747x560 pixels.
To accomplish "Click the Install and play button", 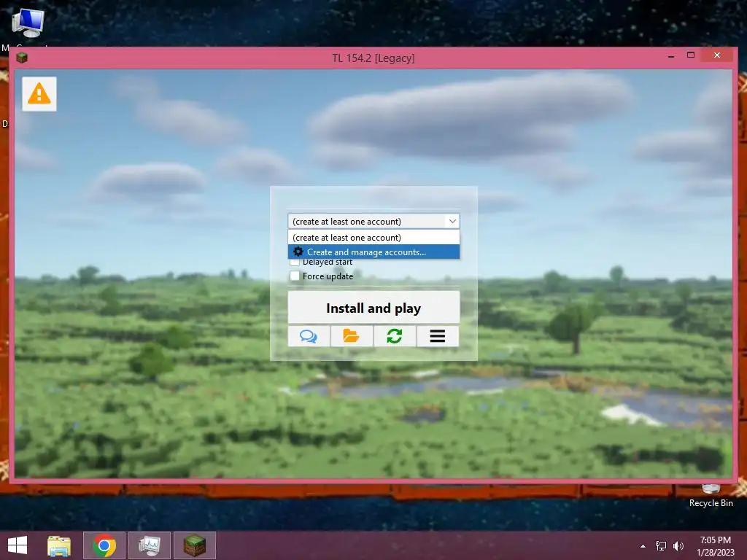I will (x=373, y=308).
